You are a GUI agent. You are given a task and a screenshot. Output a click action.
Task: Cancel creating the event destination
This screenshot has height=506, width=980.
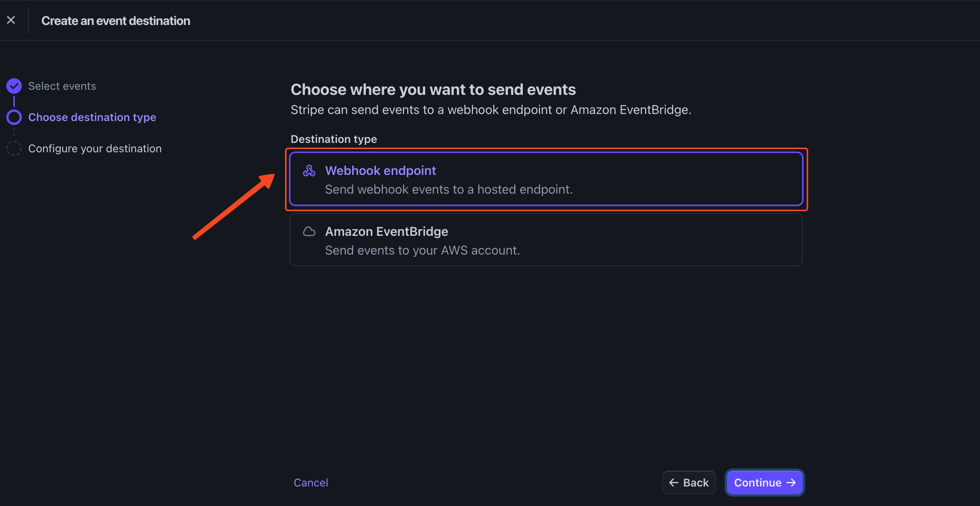pos(310,483)
